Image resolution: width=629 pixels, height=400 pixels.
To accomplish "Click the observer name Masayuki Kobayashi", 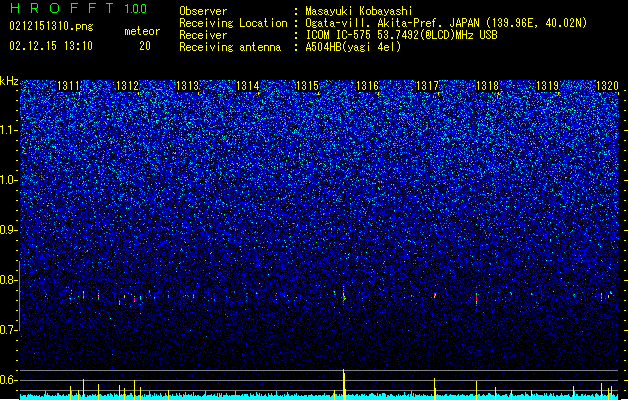I will tap(358, 11).
